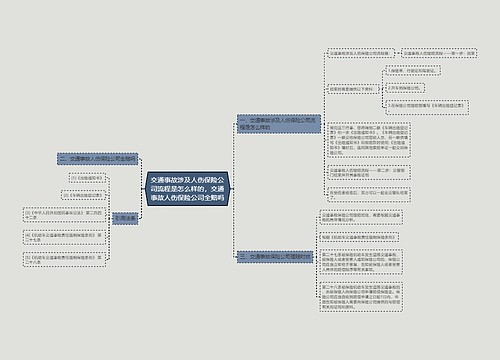Select node 根据《机动车交通事故责任强制保险条例》
The image size is (500, 360).
tap(359, 237)
